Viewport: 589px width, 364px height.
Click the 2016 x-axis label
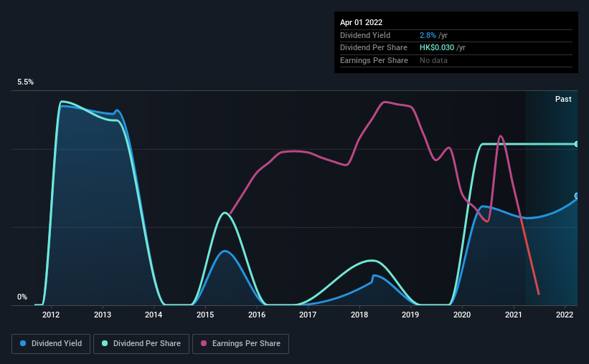[x=257, y=315]
